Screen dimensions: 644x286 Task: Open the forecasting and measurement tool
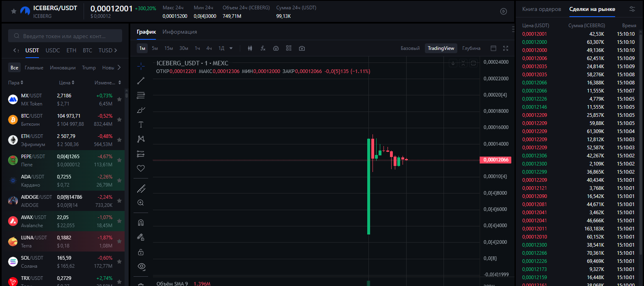pyautogui.click(x=141, y=154)
